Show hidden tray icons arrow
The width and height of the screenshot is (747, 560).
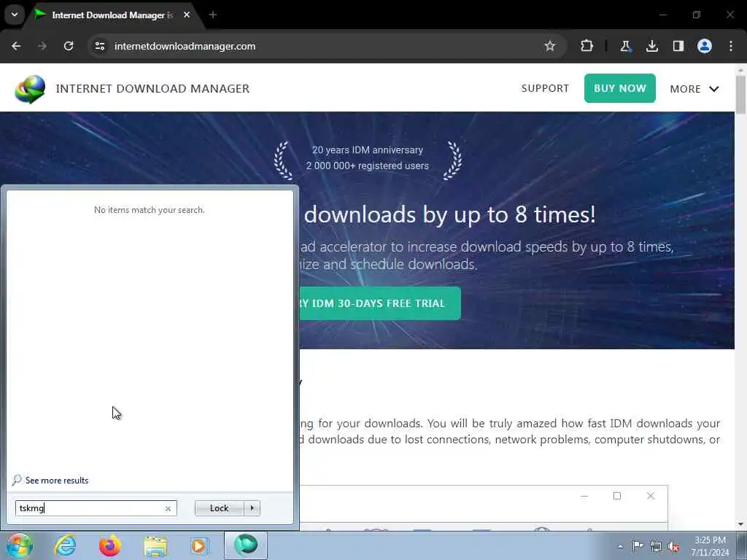tap(620, 546)
